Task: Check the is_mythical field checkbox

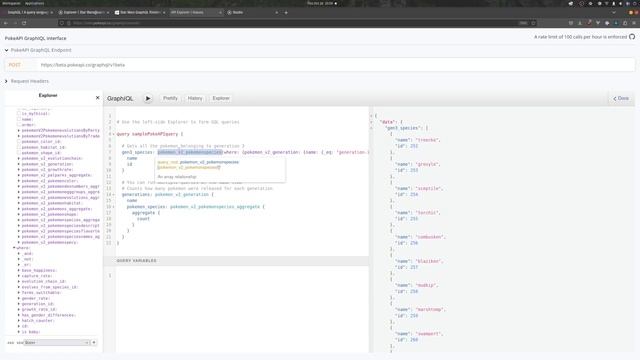Action: pyautogui.click(x=19, y=113)
